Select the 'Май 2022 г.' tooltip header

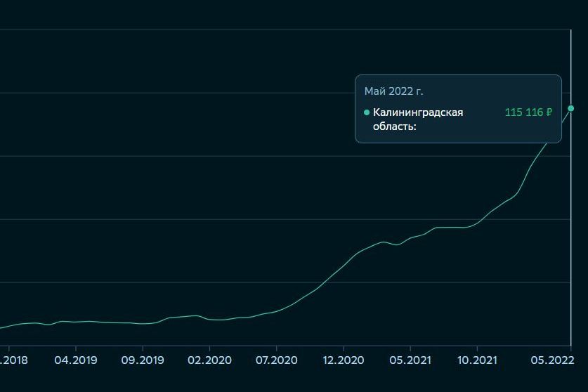393,91
